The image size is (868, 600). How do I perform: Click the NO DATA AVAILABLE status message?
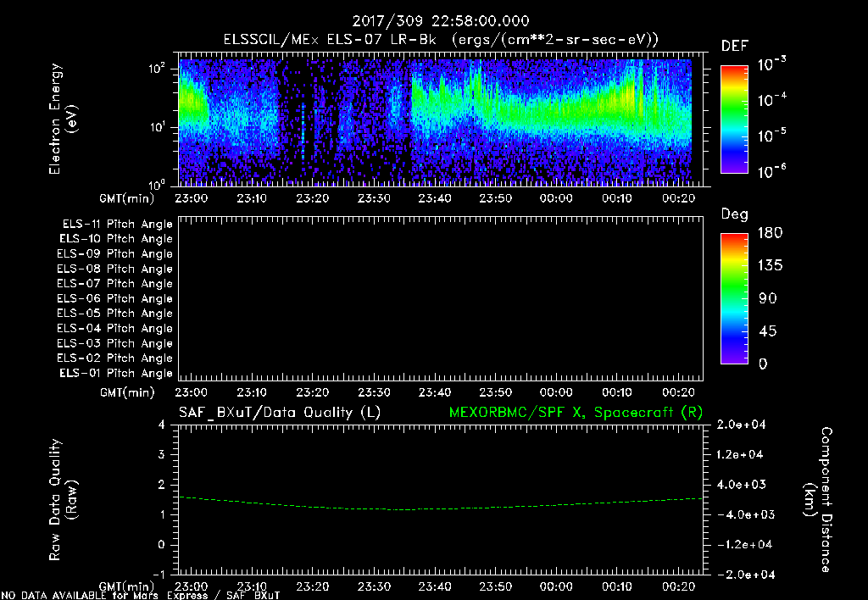(x=141, y=596)
